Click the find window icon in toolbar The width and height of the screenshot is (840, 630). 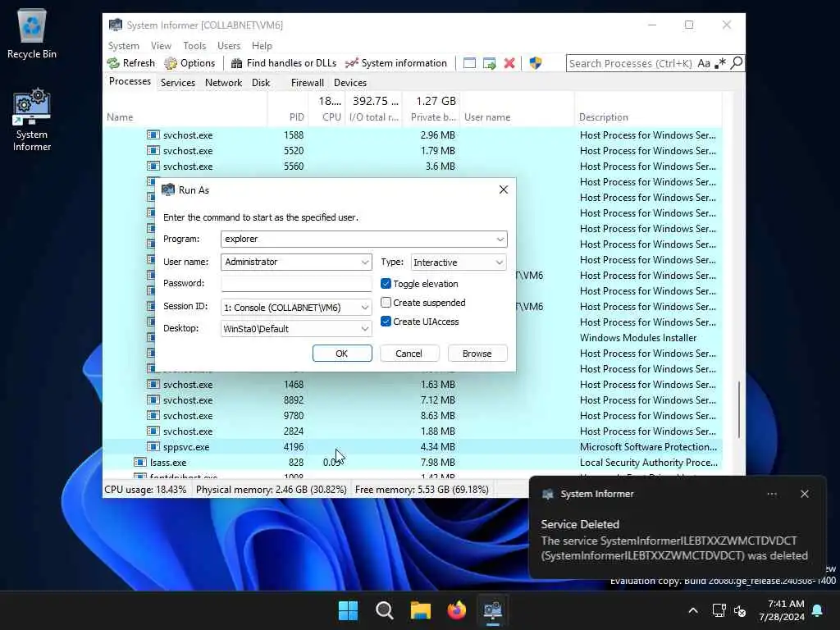(x=469, y=63)
